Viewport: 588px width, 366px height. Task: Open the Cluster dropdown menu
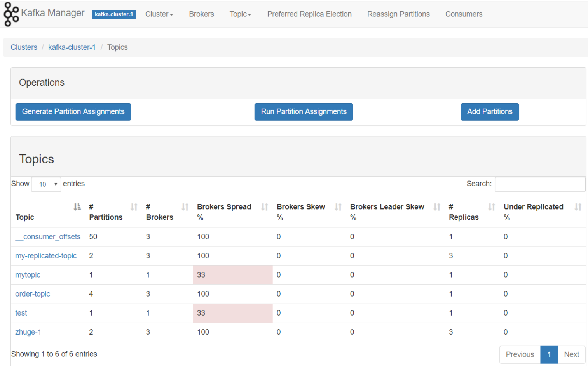click(x=159, y=14)
